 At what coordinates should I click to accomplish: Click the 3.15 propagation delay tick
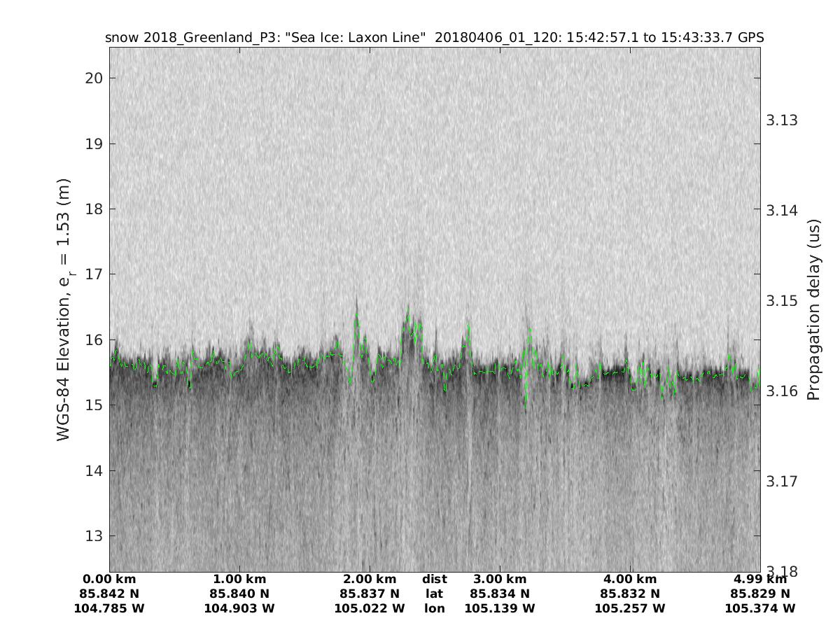(779, 301)
